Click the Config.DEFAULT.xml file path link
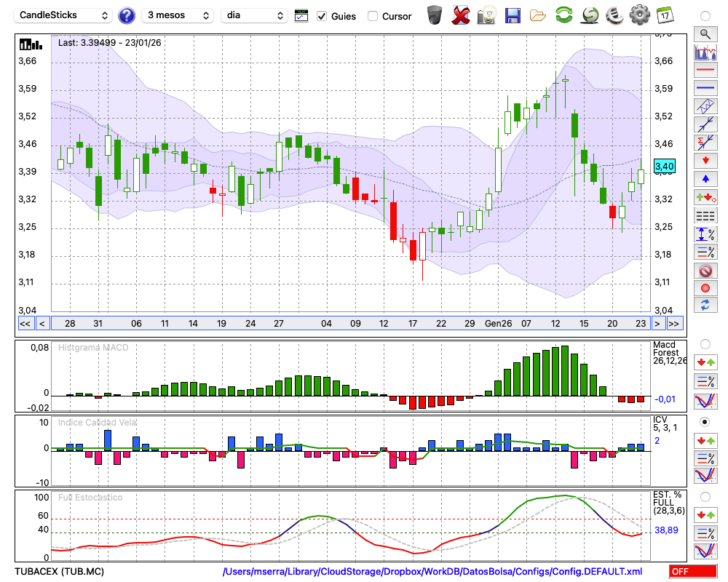Image resolution: width=728 pixels, height=582 pixels. [432, 572]
